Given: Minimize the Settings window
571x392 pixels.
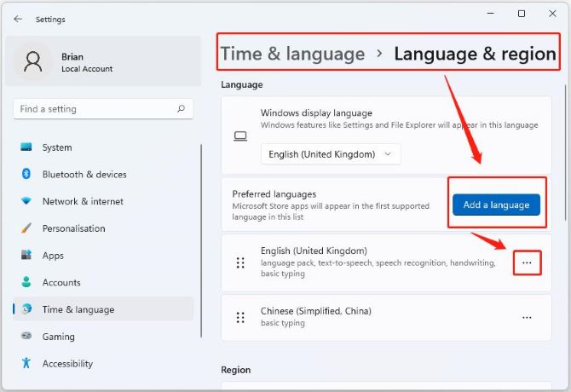Looking at the screenshot, I should point(491,14).
